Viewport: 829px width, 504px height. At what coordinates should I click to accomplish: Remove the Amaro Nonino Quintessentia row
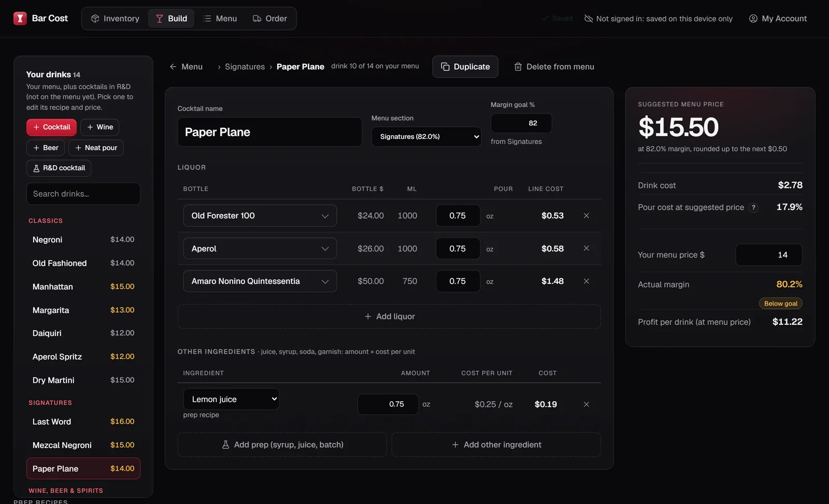click(586, 281)
